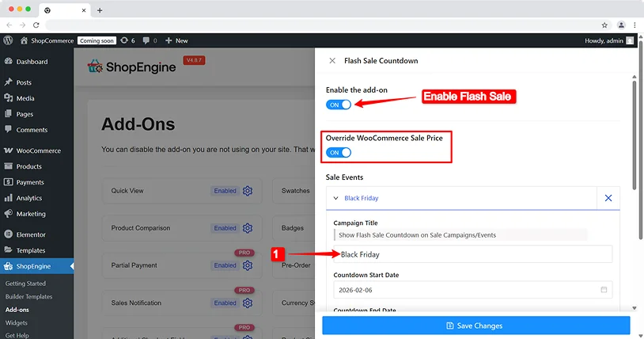Toggle Override WooCommerce Sale Price switch
Image resolution: width=644 pixels, height=339 pixels.
pyautogui.click(x=339, y=152)
